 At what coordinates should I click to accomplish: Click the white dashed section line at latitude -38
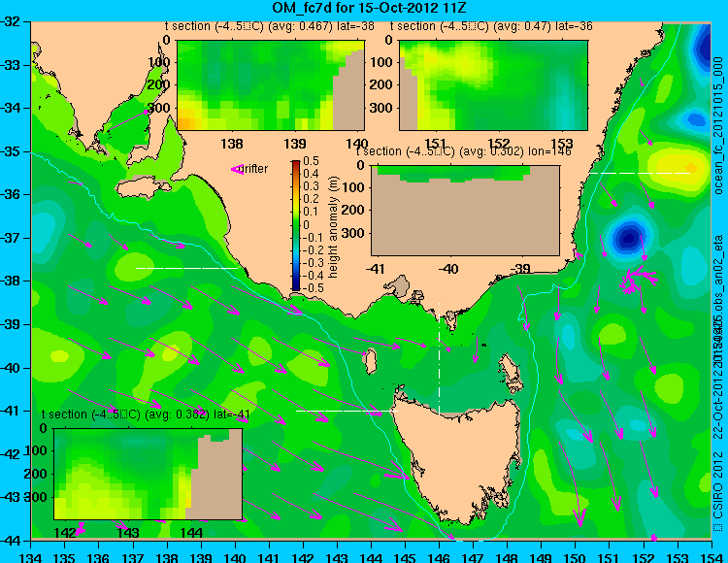(x=187, y=268)
